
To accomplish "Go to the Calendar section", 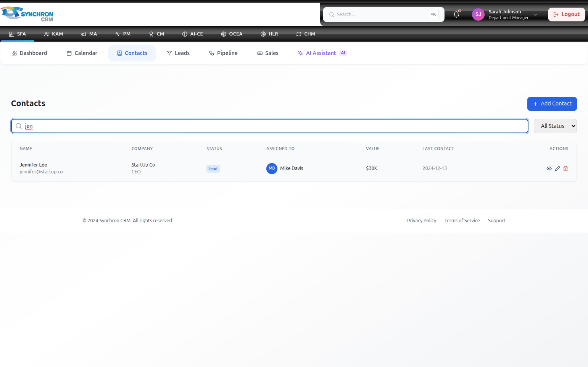I will tap(82, 53).
